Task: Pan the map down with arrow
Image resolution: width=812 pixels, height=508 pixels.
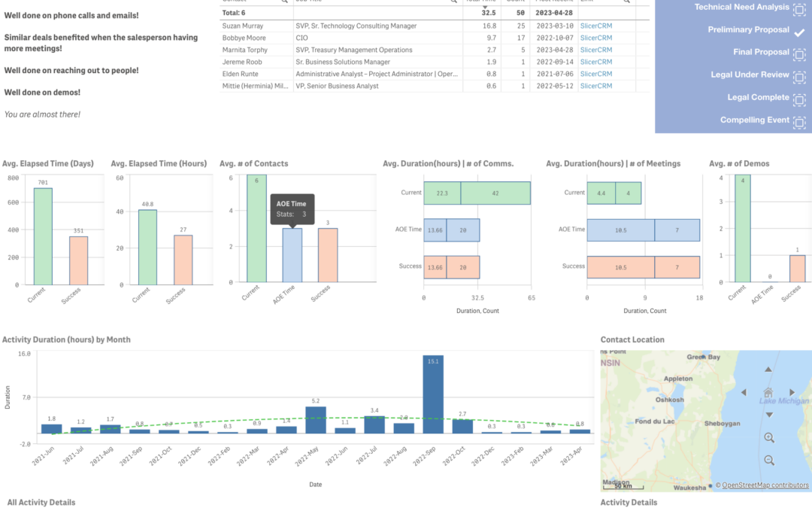Action: pos(768,415)
